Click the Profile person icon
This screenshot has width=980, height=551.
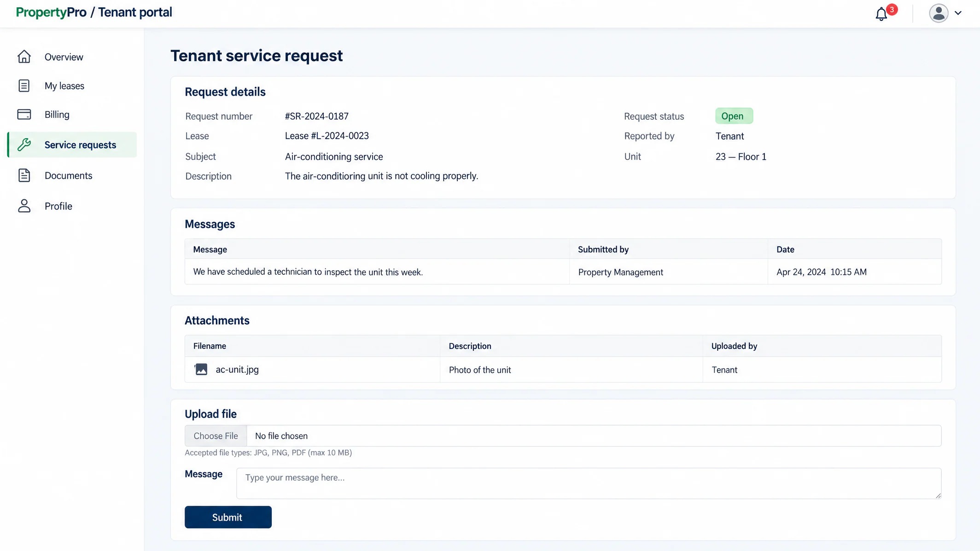pos(24,206)
